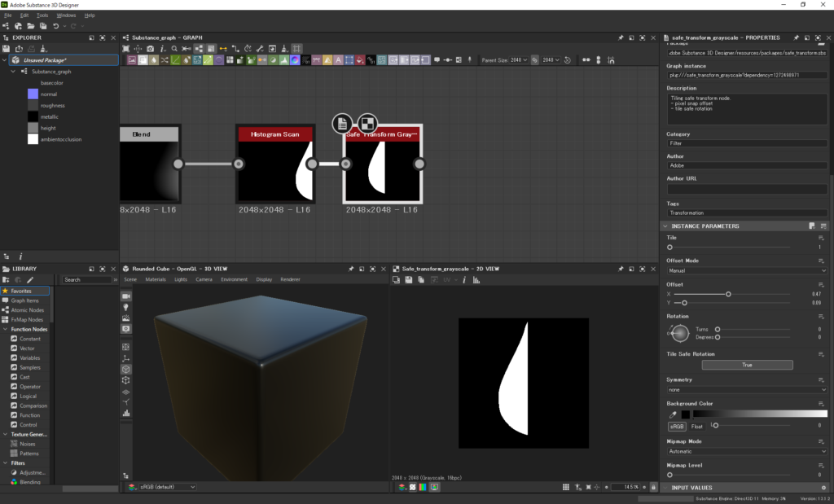Toggle the grid frame option in the graph toolbar

pos(296,48)
